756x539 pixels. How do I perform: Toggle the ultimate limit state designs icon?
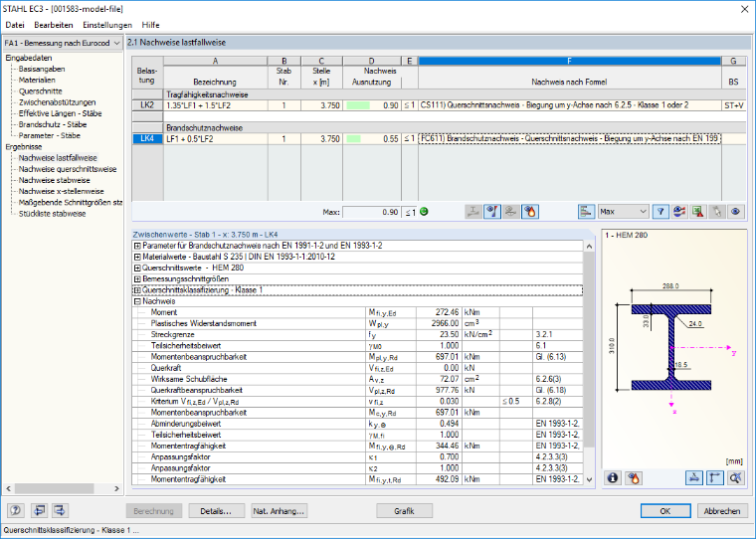pyautogui.click(x=492, y=211)
